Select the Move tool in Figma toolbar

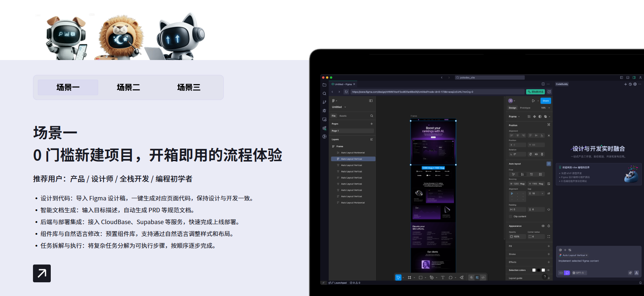[398, 277]
